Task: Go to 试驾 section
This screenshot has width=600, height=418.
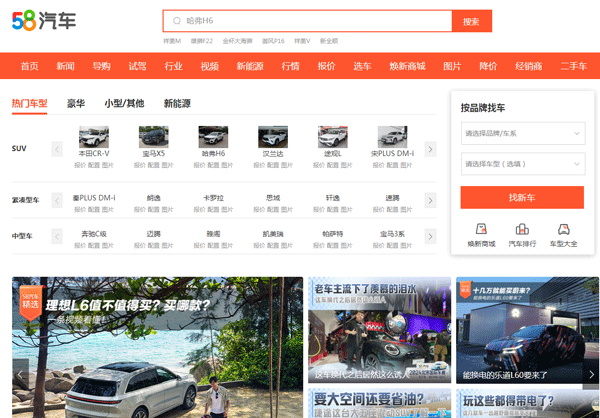Action: (x=137, y=66)
